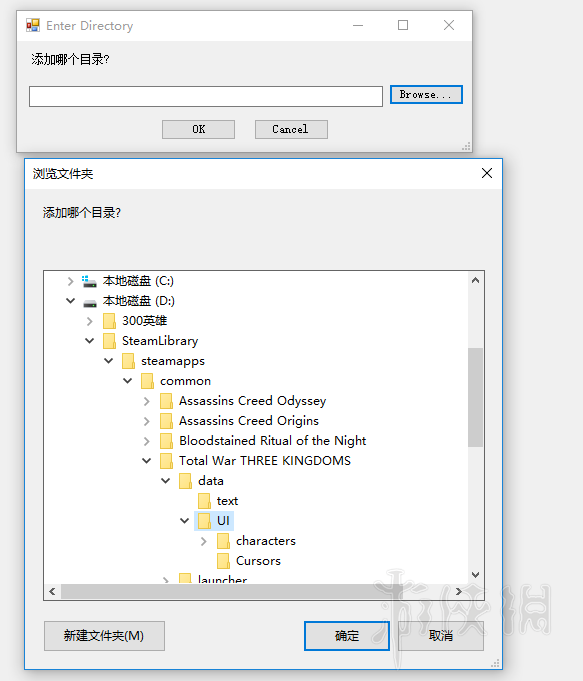
Task: Click the horizontal scrollbar thumb
Action: [232, 592]
